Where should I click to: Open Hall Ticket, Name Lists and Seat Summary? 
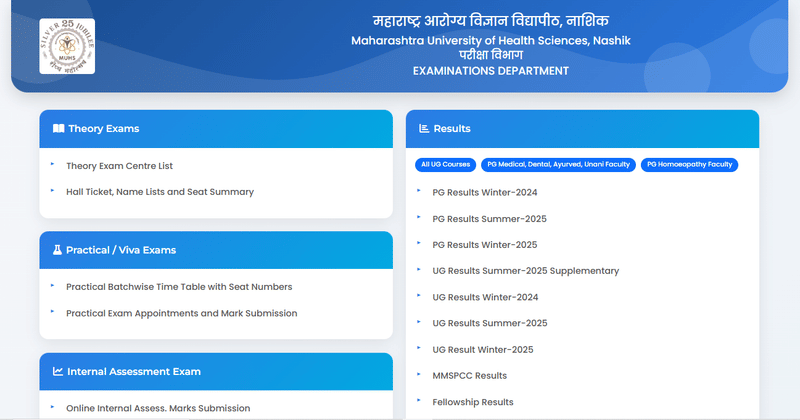(x=159, y=192)
